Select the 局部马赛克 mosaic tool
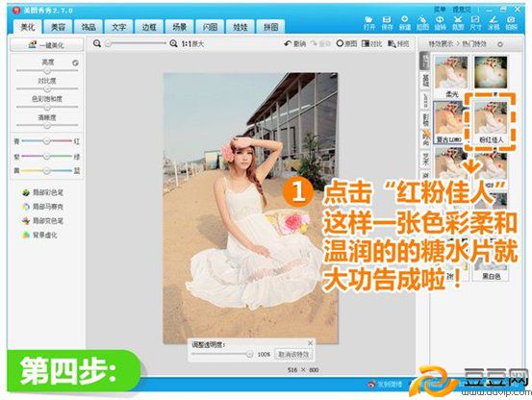The width and height of the screenshot is (532, 400). (42, 207)
